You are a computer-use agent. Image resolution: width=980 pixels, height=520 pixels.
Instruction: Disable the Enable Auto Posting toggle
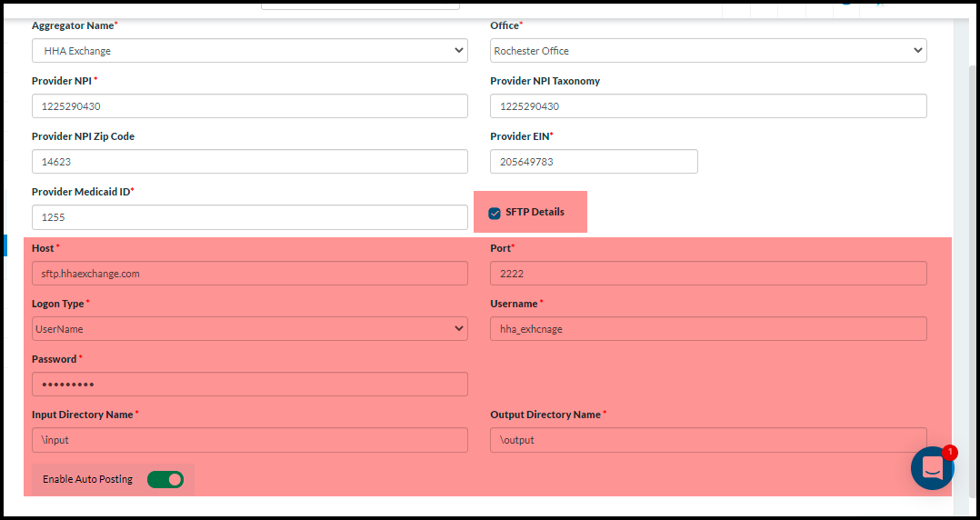(165, 479)
